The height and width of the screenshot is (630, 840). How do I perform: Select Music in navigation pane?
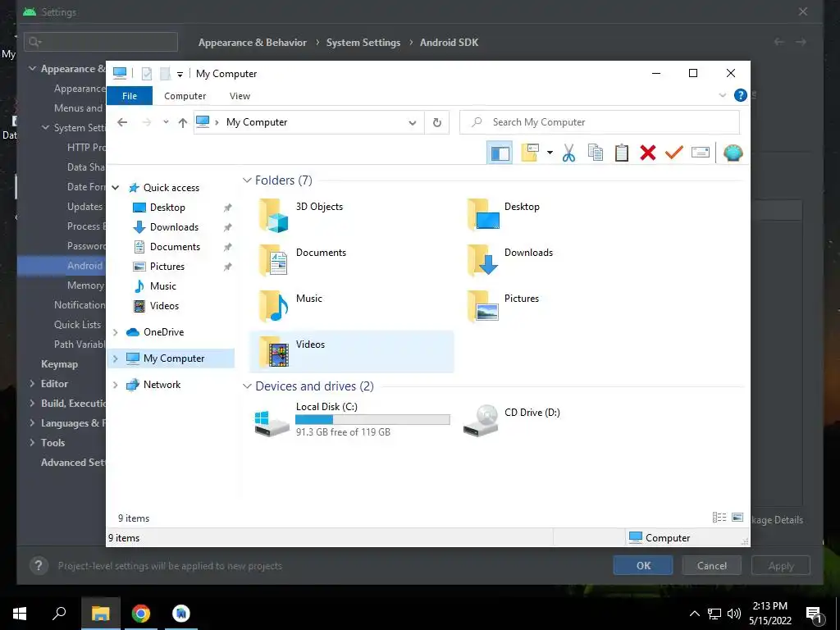(x=163, y=286)
